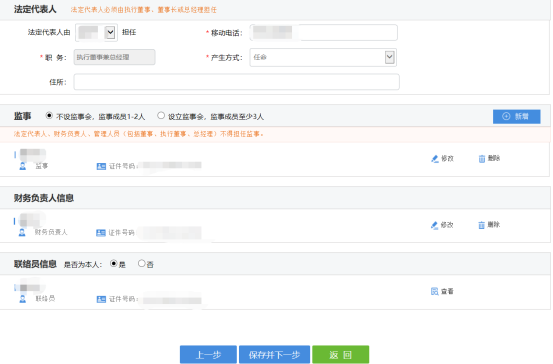Click the orange 不得担任监事 warning text
The width and height of the screenshot is (553, 364).
click(x=139, y=134)
